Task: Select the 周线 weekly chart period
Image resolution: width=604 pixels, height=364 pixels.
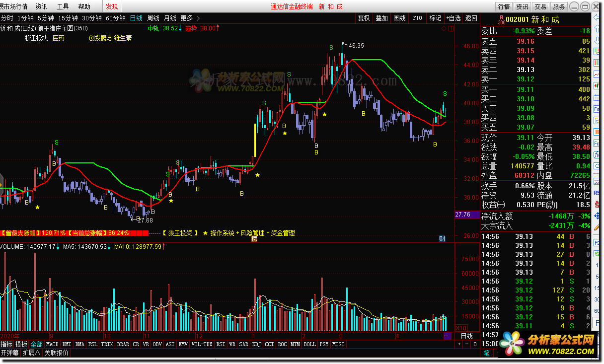Action: (153, 18)
